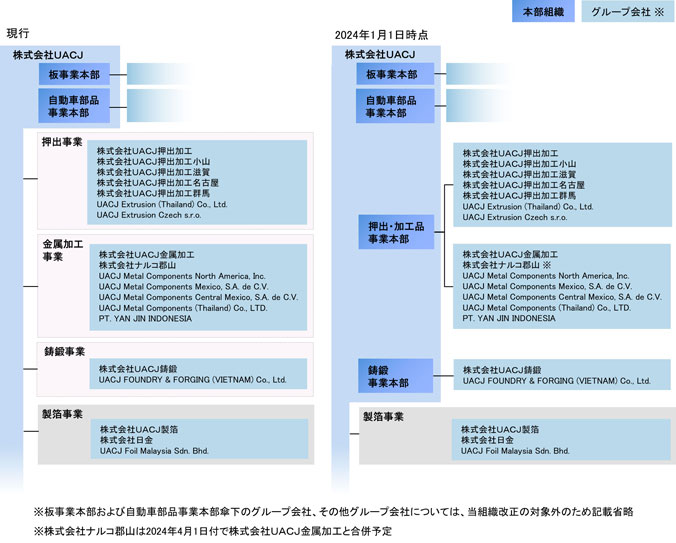The height and width of the screenshot is (543, 676).
Task: Click the グループ会社 legend box
Action: coord(628,12)
